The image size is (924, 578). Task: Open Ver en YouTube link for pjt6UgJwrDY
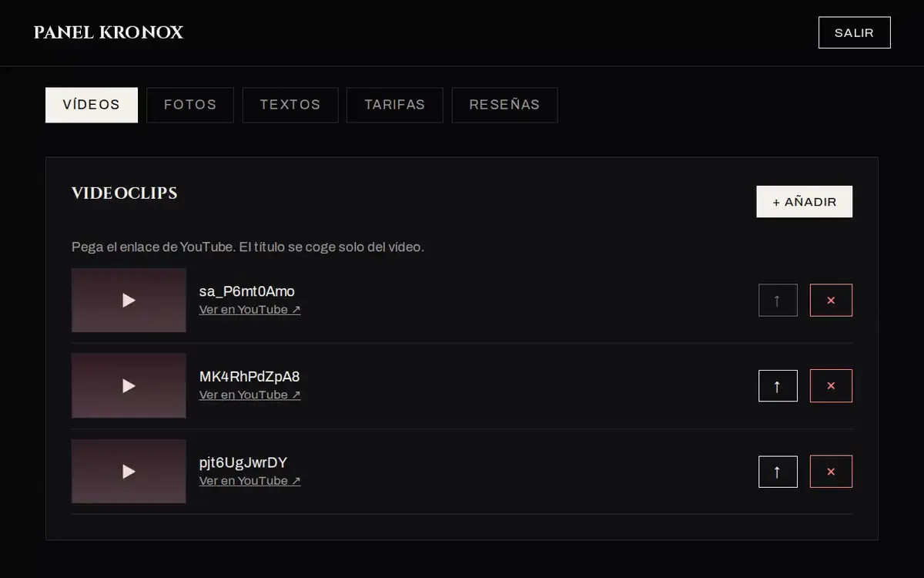pyautogui.click(x=249, y=481)
